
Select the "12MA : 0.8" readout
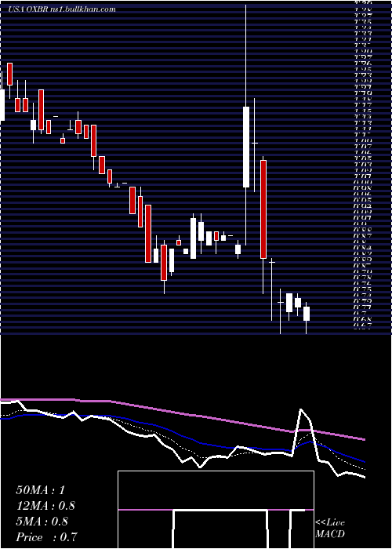[45, 506]
